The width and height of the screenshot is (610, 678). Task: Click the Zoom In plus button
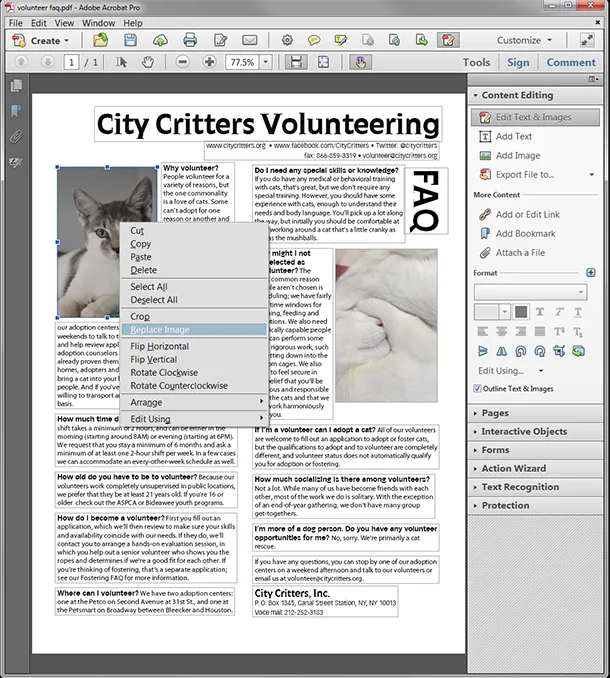[x=209, y=62]
